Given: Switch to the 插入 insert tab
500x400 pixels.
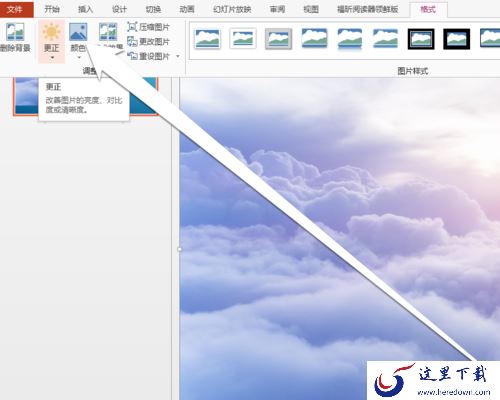Looking at the screenshot, I should point(85,9).
